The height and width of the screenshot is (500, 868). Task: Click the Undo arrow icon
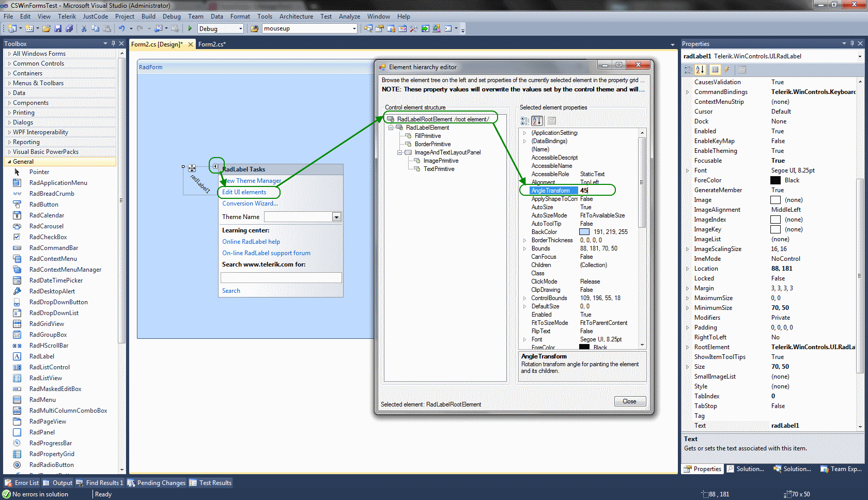click(121, 28)
